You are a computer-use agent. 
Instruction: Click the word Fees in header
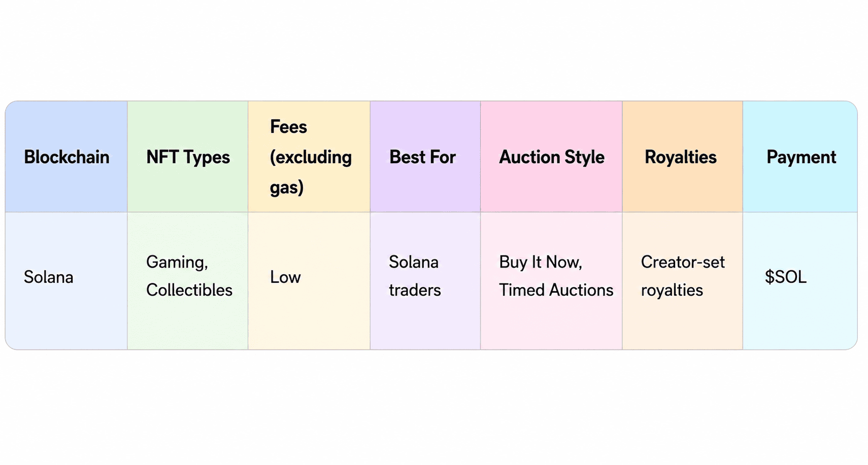click(x=288, y=127)
